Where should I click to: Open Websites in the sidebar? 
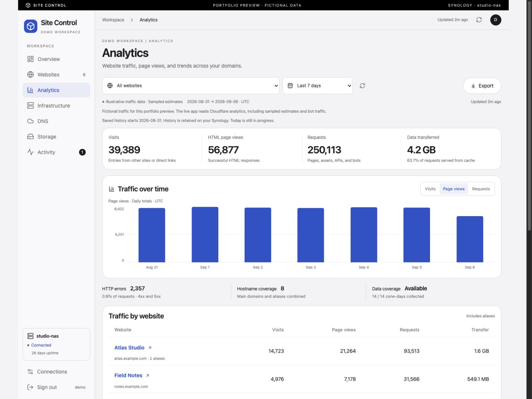(56, 75)
